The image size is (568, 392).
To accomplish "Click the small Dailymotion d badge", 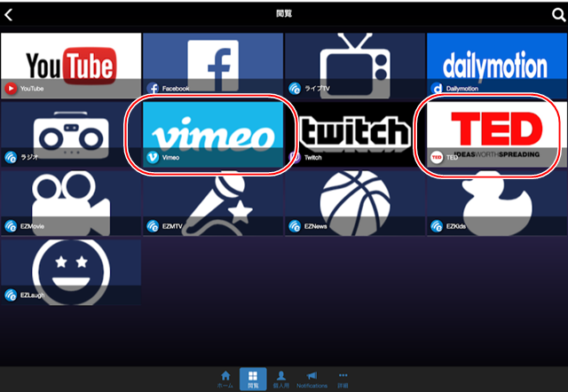I will coord(437,89).
